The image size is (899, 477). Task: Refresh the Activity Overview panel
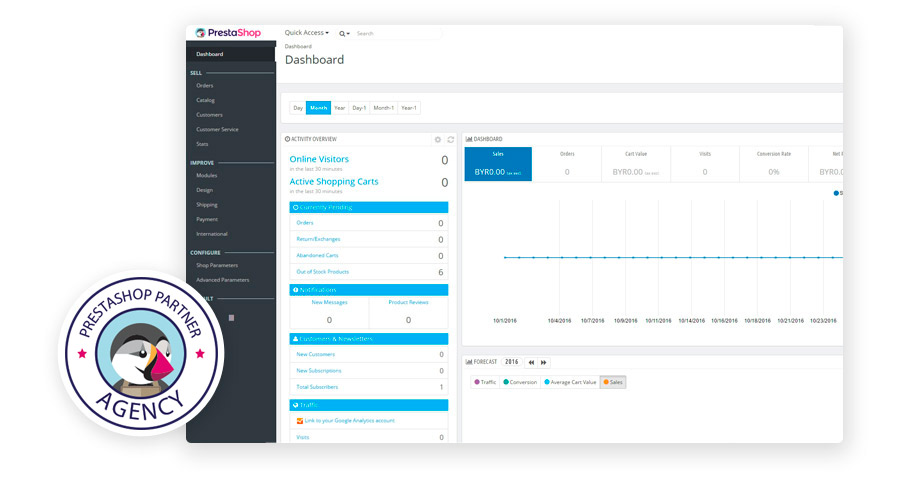[451, 139]
